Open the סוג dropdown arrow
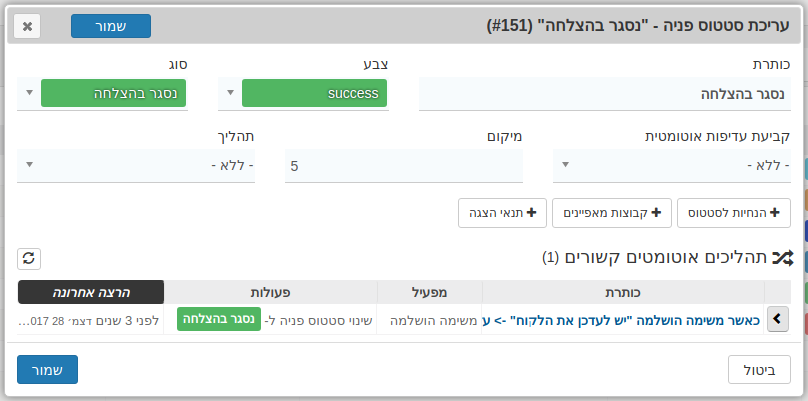The height and width of the screenshot is (401, 808). pyautogui.click(x=30, y=93)
